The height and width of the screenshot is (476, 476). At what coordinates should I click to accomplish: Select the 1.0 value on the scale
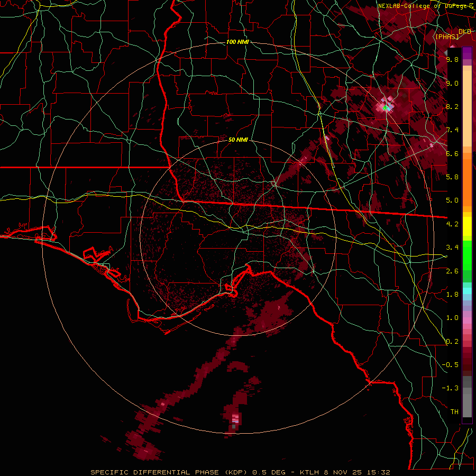click(452, 318)
